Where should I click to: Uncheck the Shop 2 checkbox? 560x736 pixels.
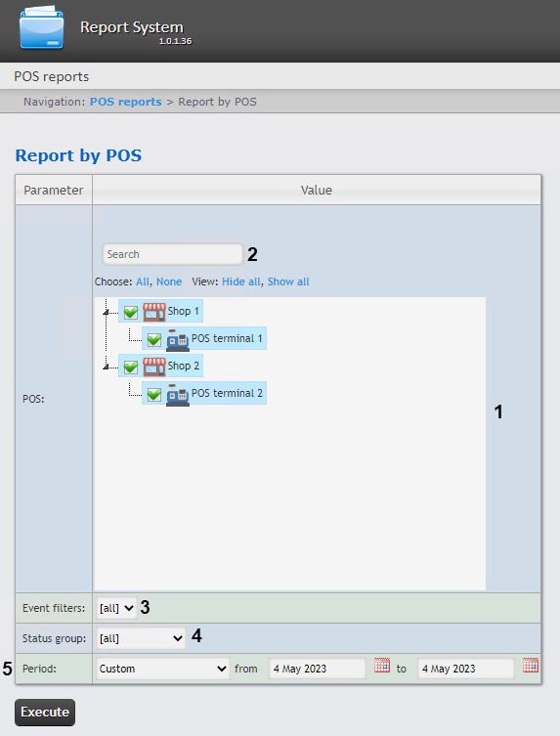[131, 367]
